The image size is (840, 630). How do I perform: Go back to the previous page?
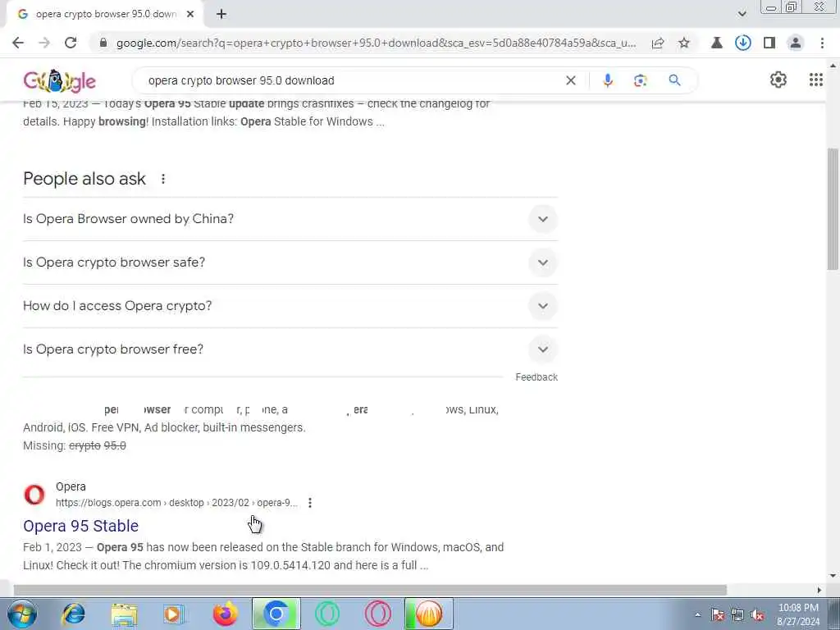(x=18, y=43)
